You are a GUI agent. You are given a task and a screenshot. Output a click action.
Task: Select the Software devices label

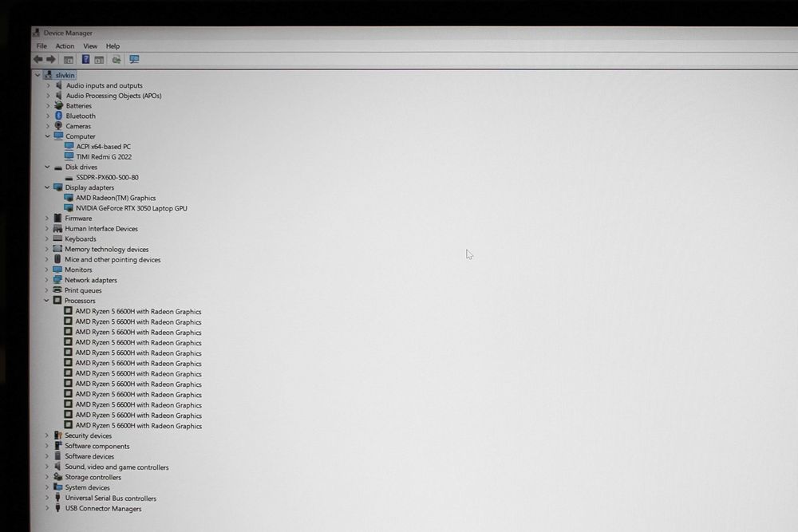[89, 456]
